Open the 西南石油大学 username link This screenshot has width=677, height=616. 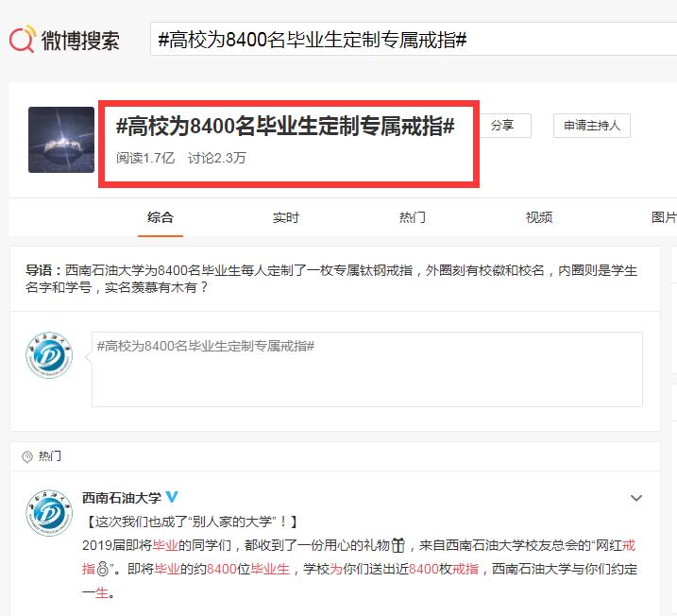[121, 498]
